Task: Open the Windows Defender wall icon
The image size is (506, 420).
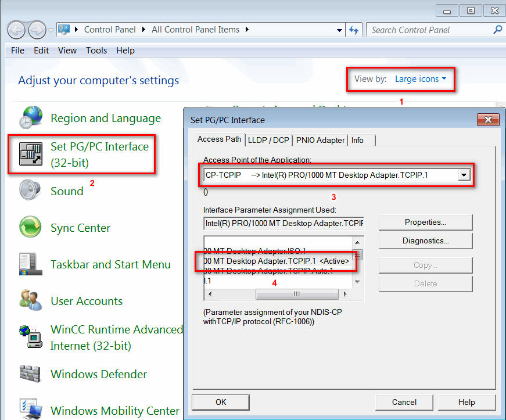Action: (x=30, y=374)
